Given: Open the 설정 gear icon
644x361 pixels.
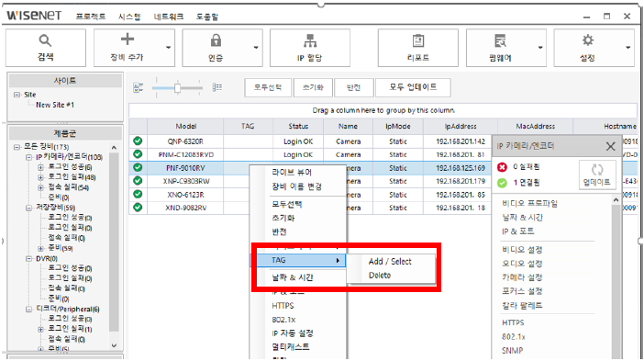Looking at the screenshot, I should tap(588, 40).
